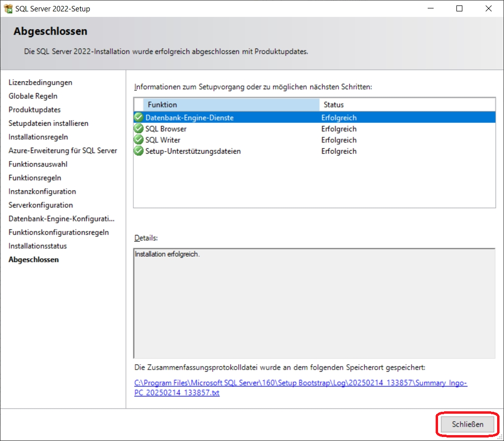Select the Datenbank-Engine-Konfiguration step
Viewport: 504px width, 441px height.
click(x=61, y=219)
